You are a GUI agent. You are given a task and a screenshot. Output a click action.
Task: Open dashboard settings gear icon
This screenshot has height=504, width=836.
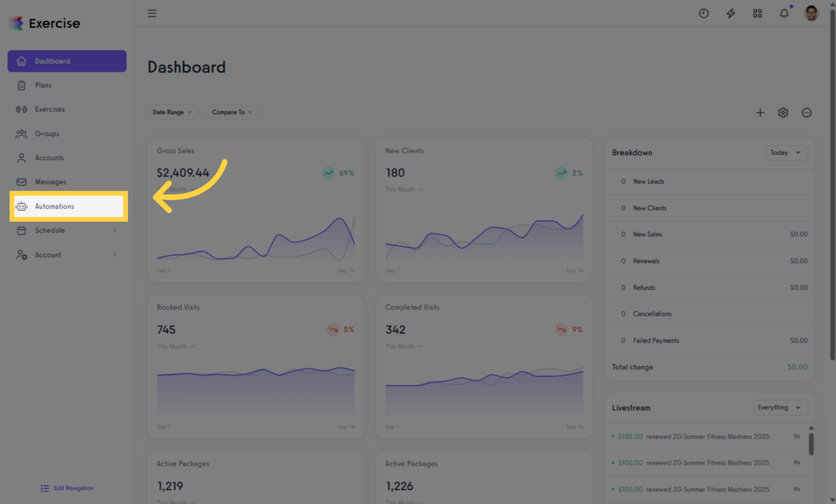pyautogui.click(x=783, y=113)
